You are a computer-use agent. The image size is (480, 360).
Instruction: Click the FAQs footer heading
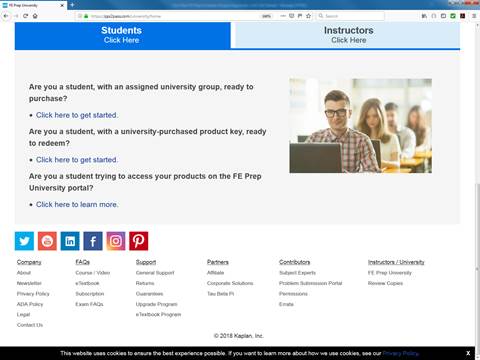point(83,262)
